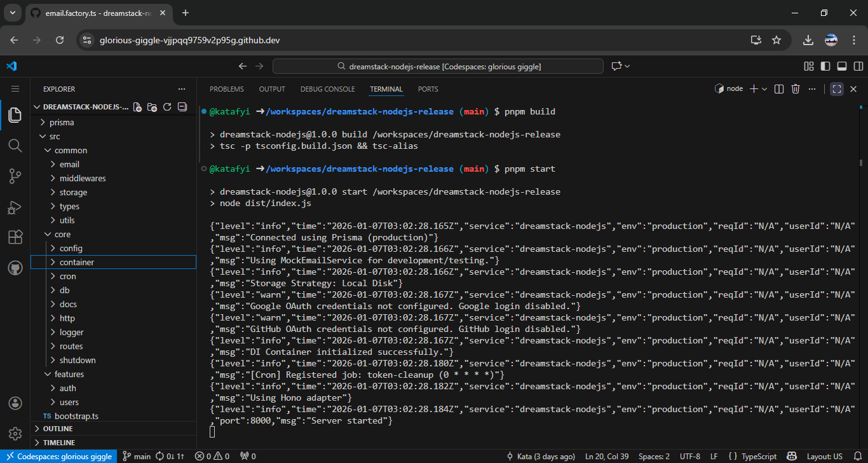The width and height of the screenshot is (868, 463).
Task: Open the hamburger application menu
Action: pos(15,89)
